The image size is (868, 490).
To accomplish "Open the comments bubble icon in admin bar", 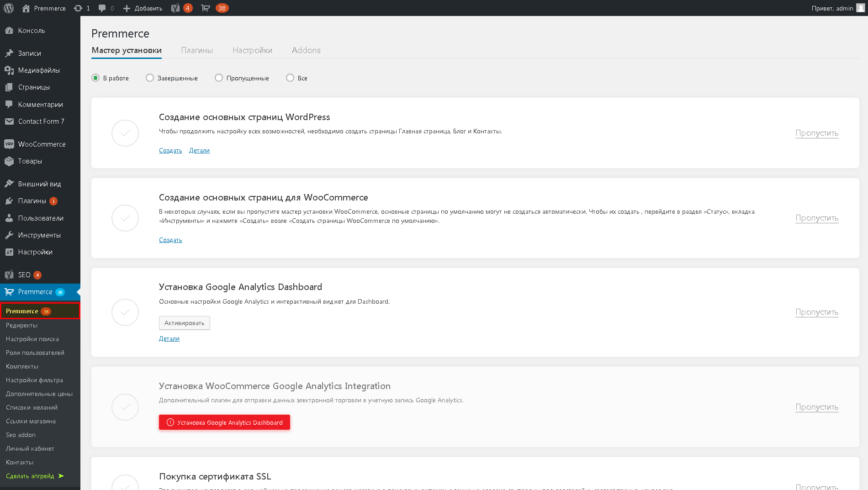I will [x=102, y=8].
